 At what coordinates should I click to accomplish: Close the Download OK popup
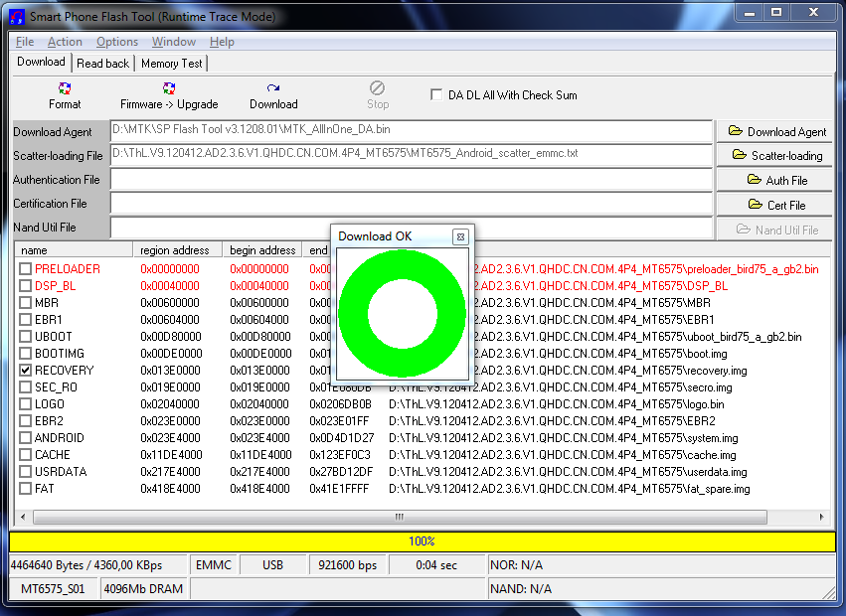[x=460, y=236]
